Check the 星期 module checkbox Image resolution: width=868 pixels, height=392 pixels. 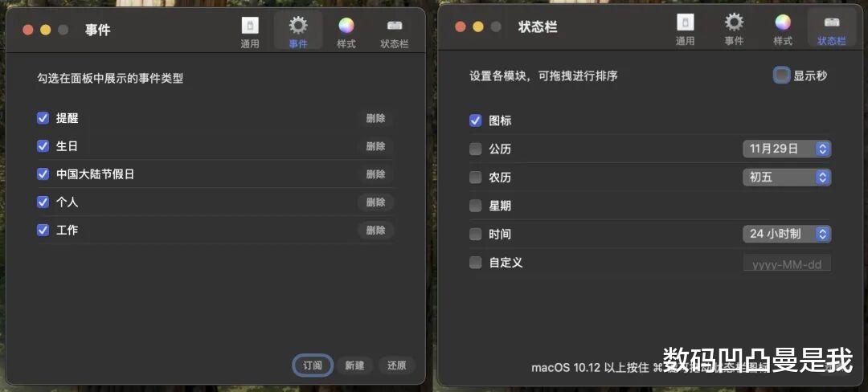click(x=476, y=206)
